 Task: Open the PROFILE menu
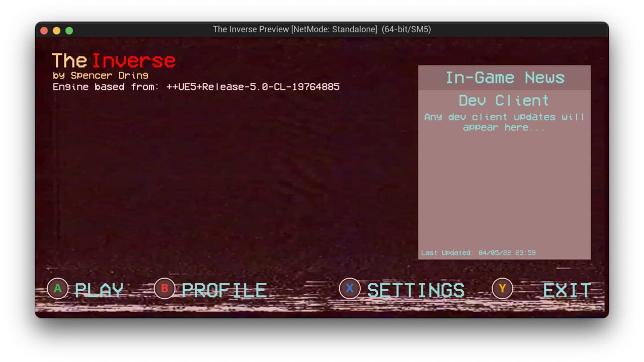[224, 290]
